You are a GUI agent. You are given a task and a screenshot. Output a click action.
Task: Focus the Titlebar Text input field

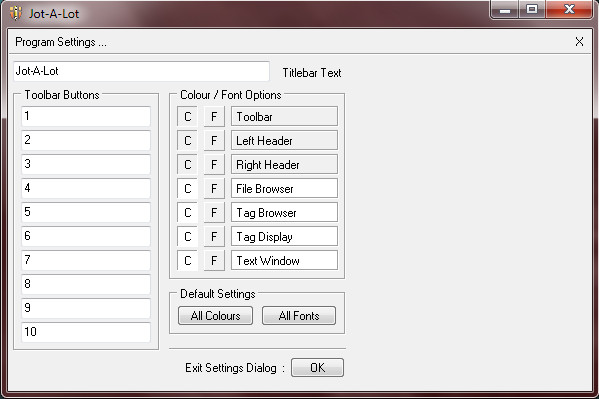point(141,71)
